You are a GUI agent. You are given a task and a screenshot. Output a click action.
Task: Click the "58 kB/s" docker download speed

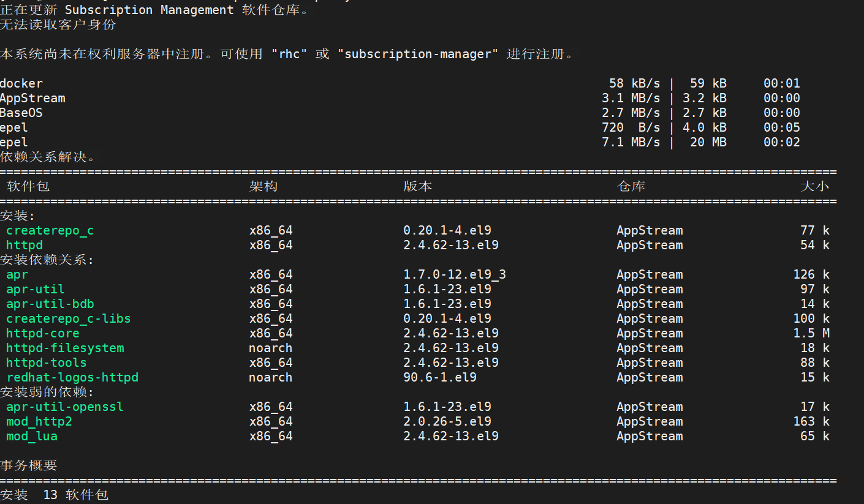(635, 84)
